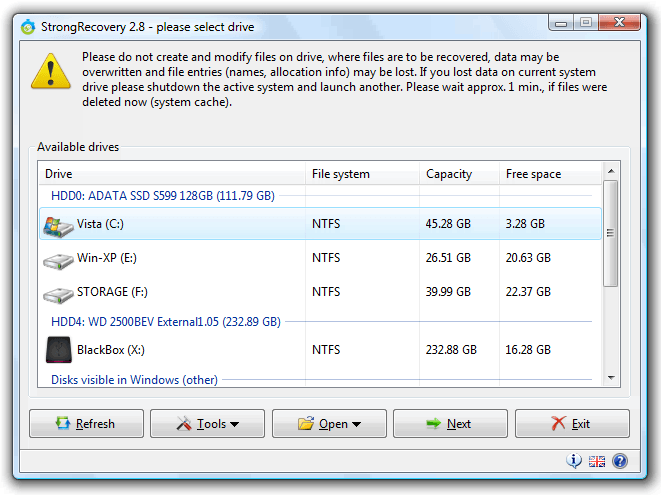This screenshot has height=495, width=661.
Task: Open help via blue question mark icon
Action: tap(620, 461)
